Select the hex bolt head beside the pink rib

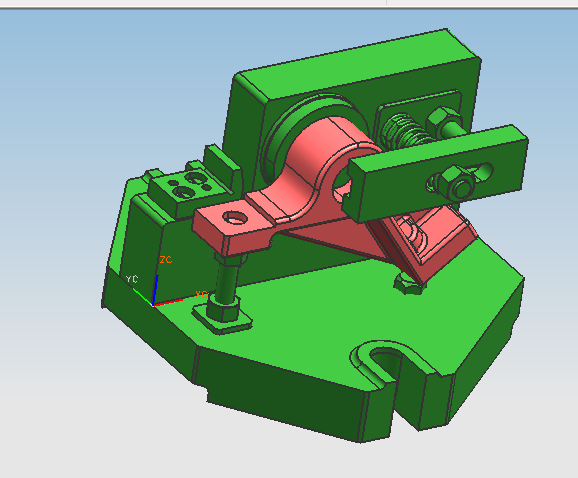(409, 284)
